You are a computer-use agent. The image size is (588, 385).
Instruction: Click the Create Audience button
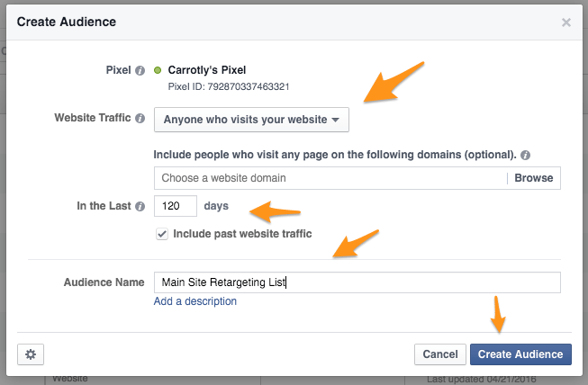pyautogui.click(x=520, y=354)
